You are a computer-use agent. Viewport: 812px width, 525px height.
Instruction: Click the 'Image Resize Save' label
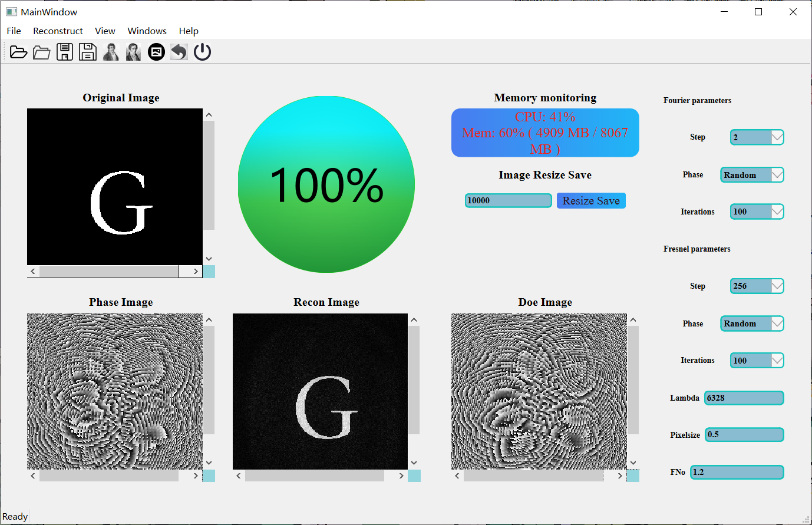tap(545, 175)
